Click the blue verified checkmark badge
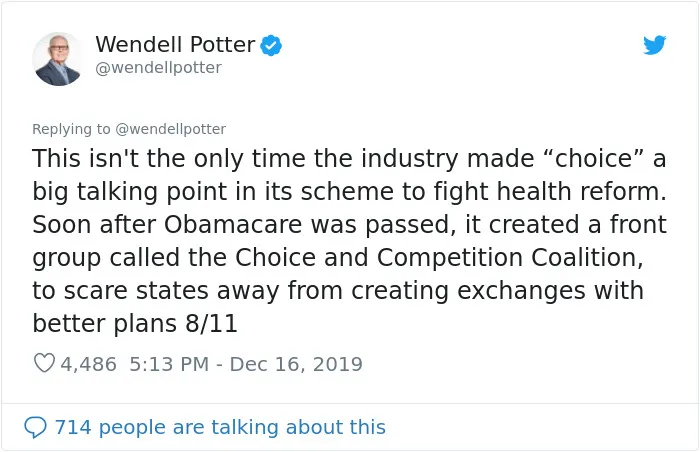Screen dimensions: 700x452 coord(271,45)
